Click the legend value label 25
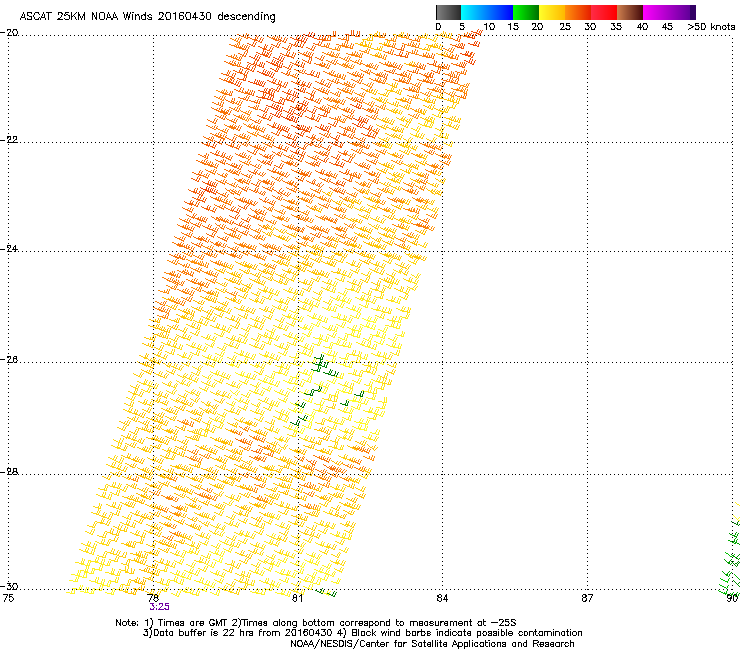This screenshot has width=740, height=650. [565, 27]
